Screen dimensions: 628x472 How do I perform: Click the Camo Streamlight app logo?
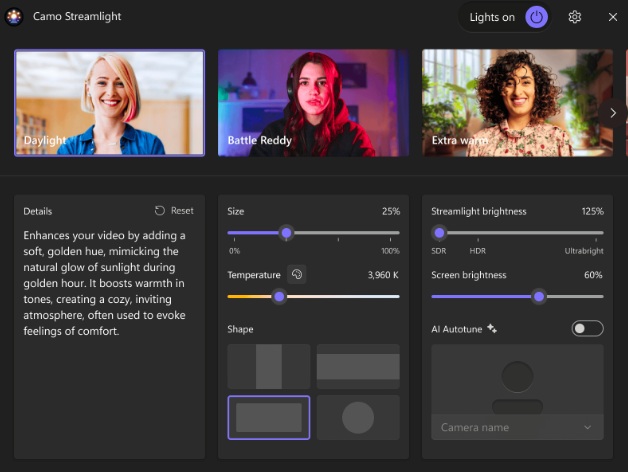(14, 17)
